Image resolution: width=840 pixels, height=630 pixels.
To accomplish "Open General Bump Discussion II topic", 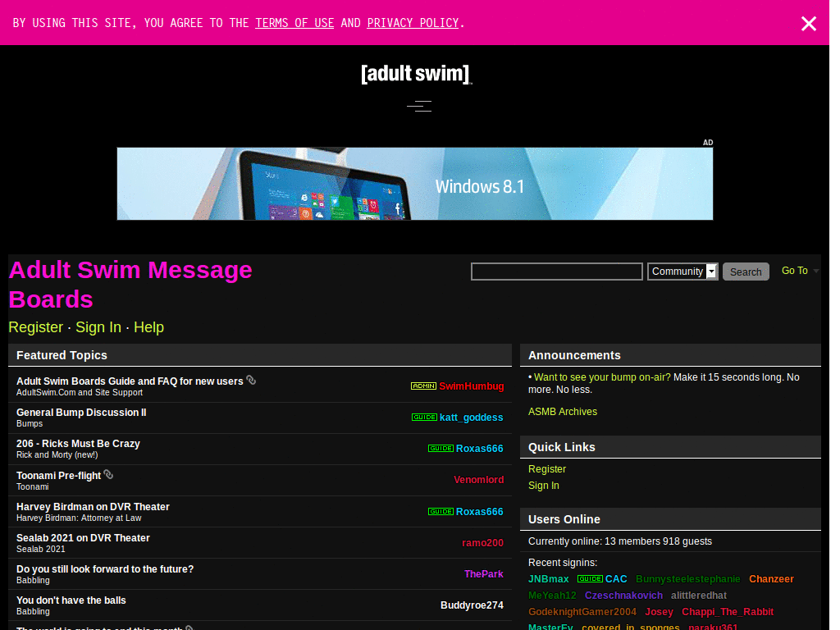I will click(81, 413).
